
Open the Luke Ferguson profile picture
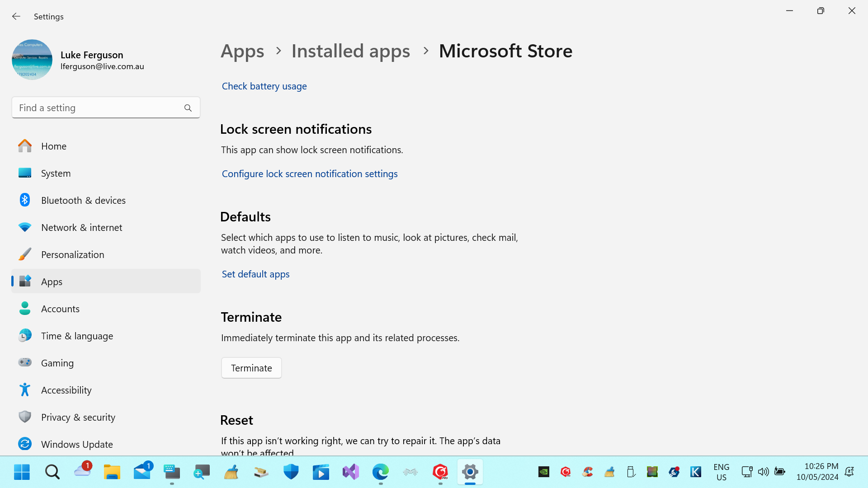(x=32, y=60)
